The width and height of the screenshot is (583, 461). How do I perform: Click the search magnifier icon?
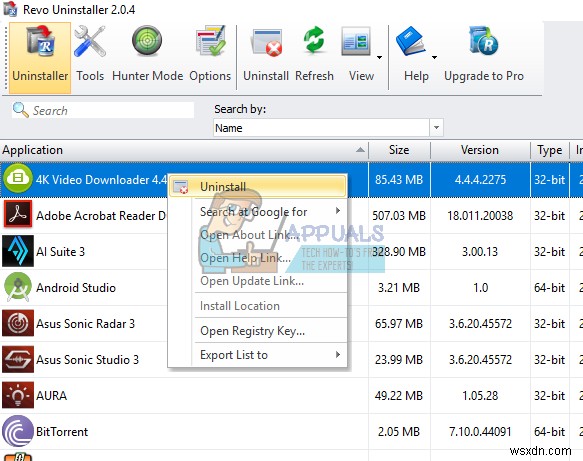coord(20,110)
